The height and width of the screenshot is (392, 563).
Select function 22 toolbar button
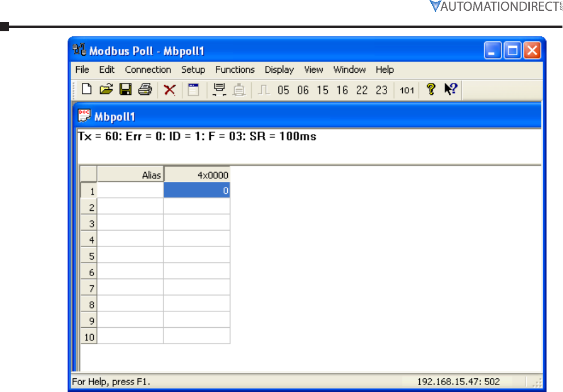click(x=362, y=90)
